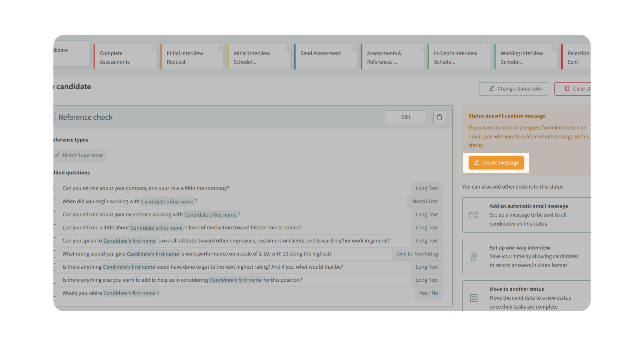Click drag handle on Complete Assessments card

point(154,48)
